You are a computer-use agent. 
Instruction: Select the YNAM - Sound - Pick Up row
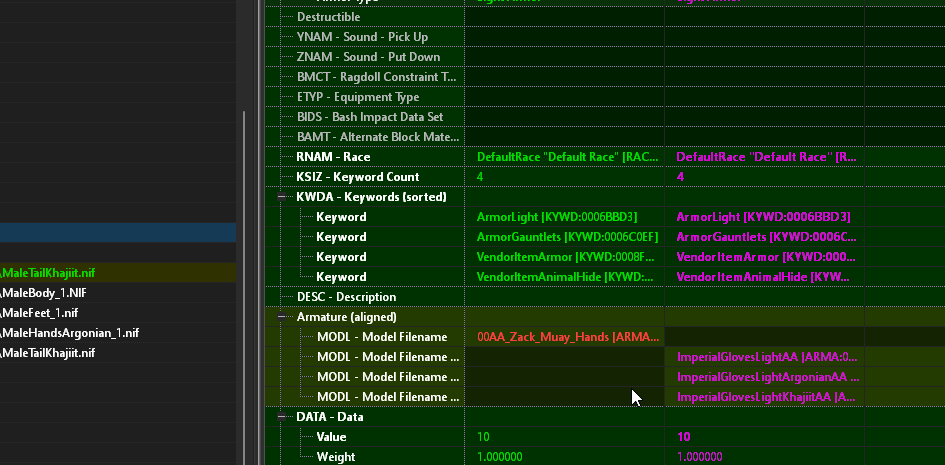click(x=362, y=37)
